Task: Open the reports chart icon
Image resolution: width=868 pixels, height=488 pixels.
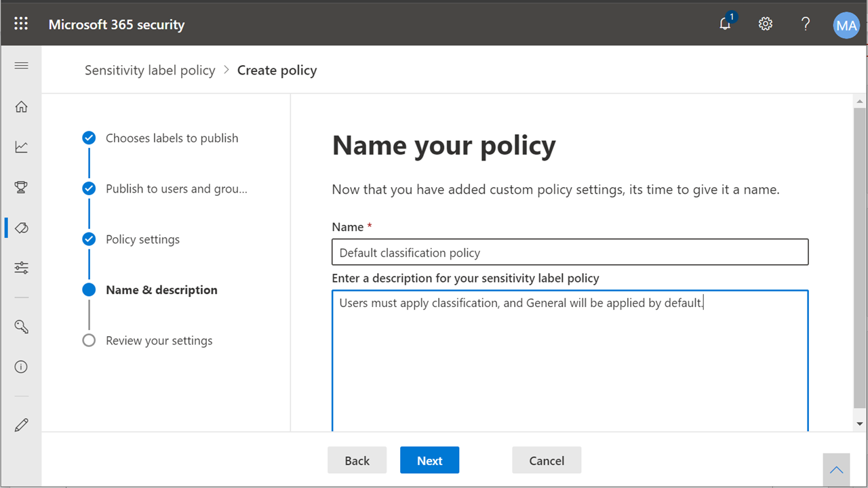Action: click(x=21, y=146)
